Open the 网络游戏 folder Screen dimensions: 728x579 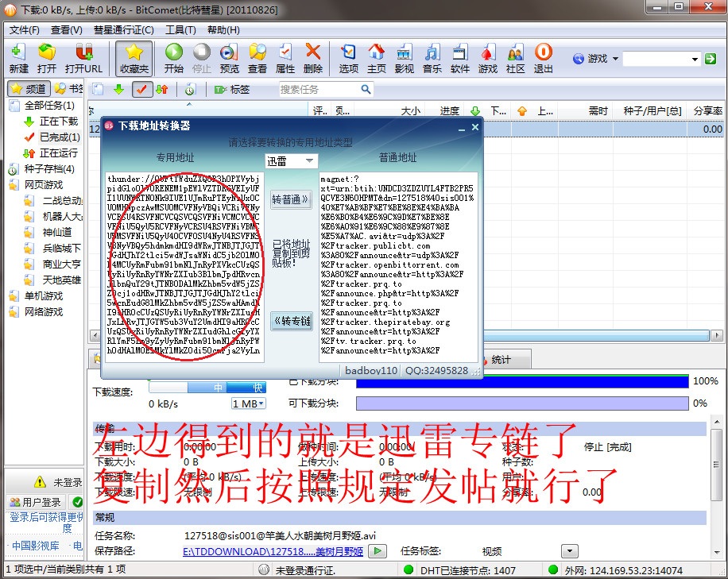tap(43, 312)
